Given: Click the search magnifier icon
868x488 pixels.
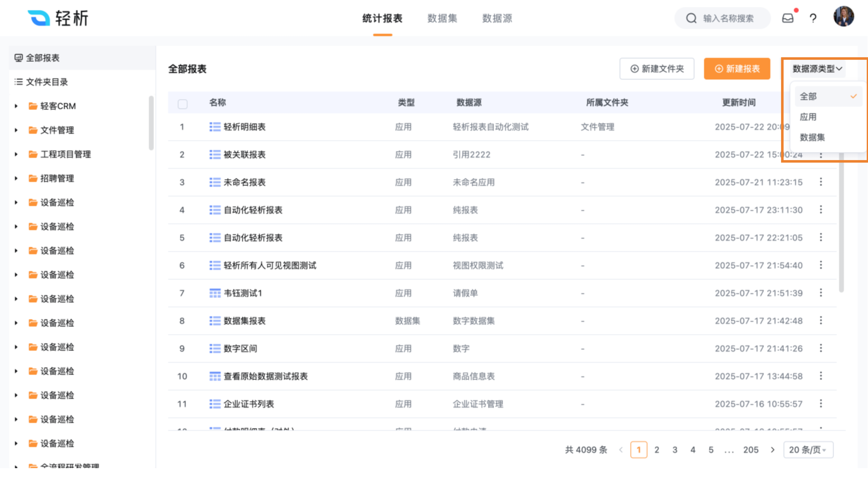Looking at the screenshot, I should [x=691, y=18].
